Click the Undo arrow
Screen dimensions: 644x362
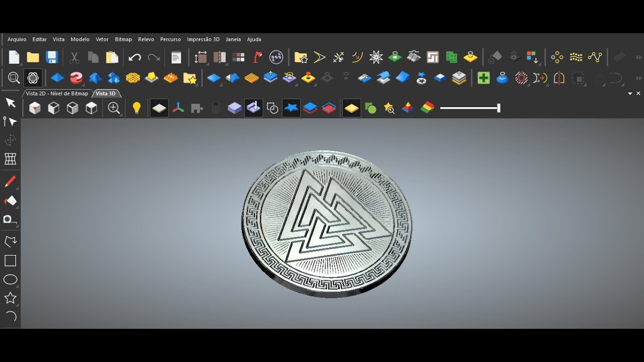[x=134, y=57]
